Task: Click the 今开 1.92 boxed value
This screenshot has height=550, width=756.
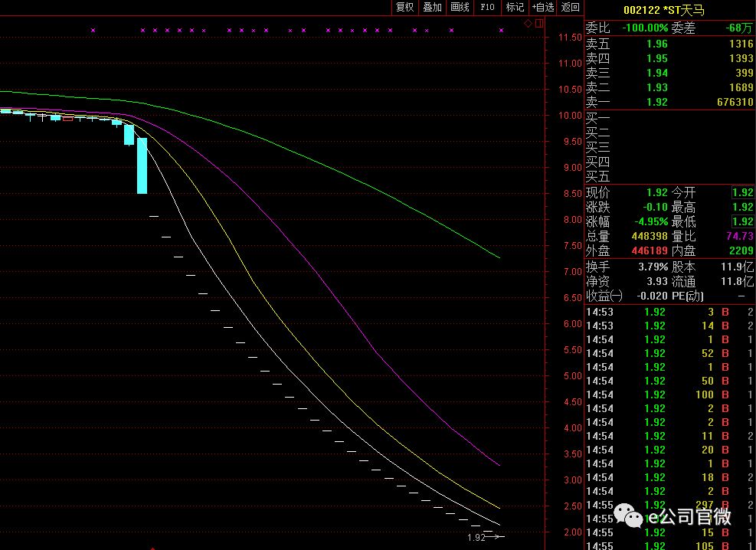Action: tap(742, 192)
